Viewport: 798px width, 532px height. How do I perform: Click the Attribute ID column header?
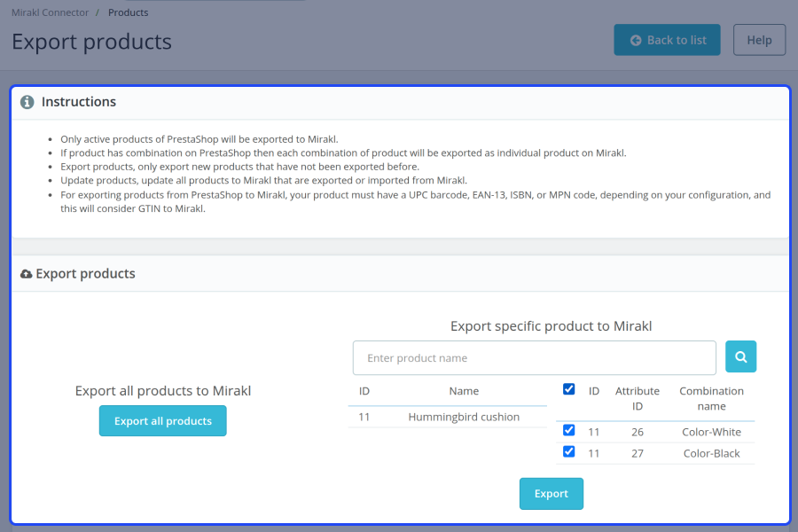pyautogui.click(x=638, y=398)
